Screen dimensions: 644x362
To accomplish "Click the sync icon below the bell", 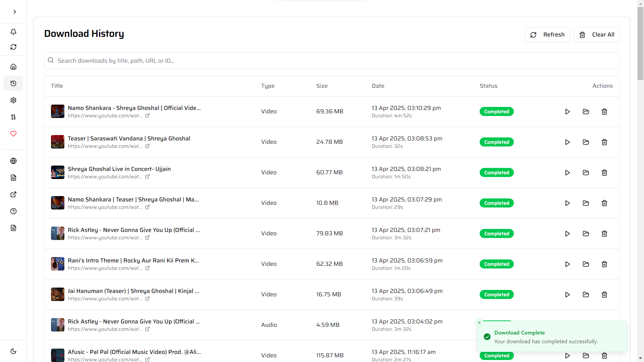I will pyautogui.click(x=13, y=47).
